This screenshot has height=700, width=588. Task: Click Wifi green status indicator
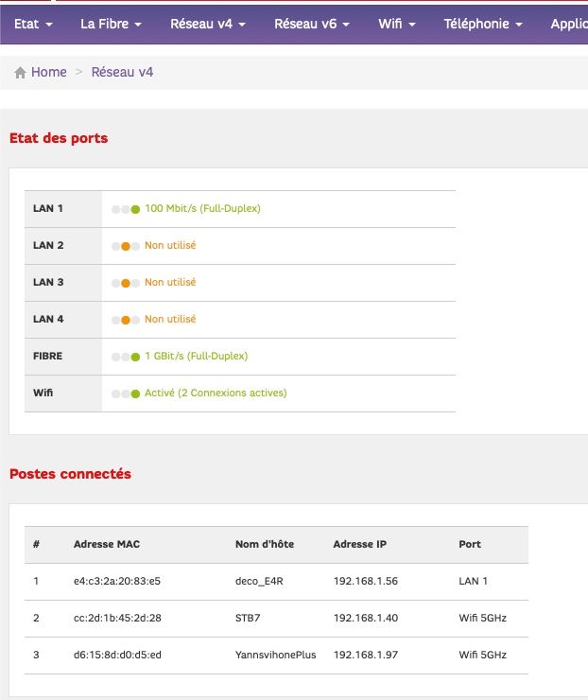135,394
